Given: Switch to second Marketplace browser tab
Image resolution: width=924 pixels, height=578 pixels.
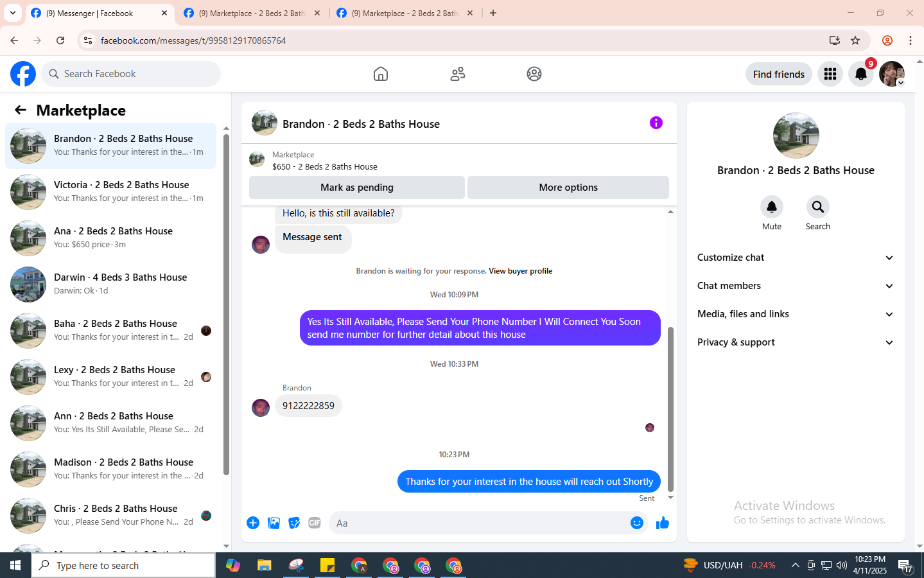Looking at the screenshot, I should (252, 13).
